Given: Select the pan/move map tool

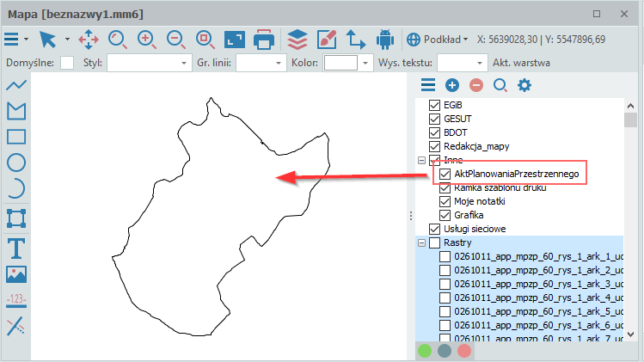Looking at the screenshot, I should (89, 40).
